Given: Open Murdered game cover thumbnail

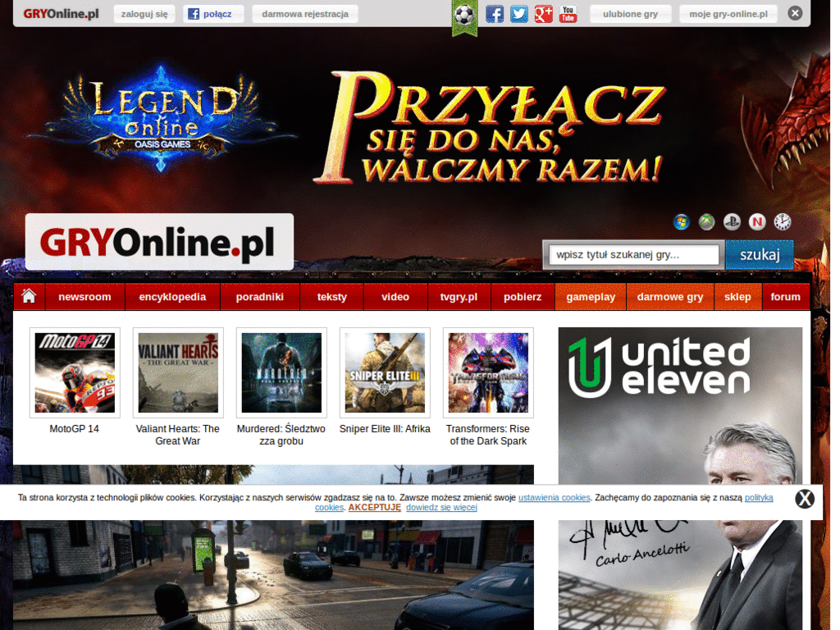Looking at the screenshot, I should (282, 373).
